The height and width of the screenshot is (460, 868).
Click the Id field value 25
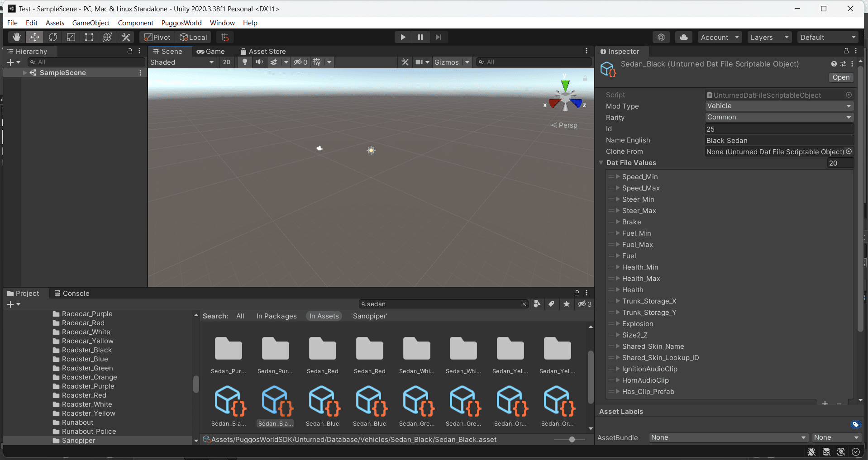click(x=779, y=129)
